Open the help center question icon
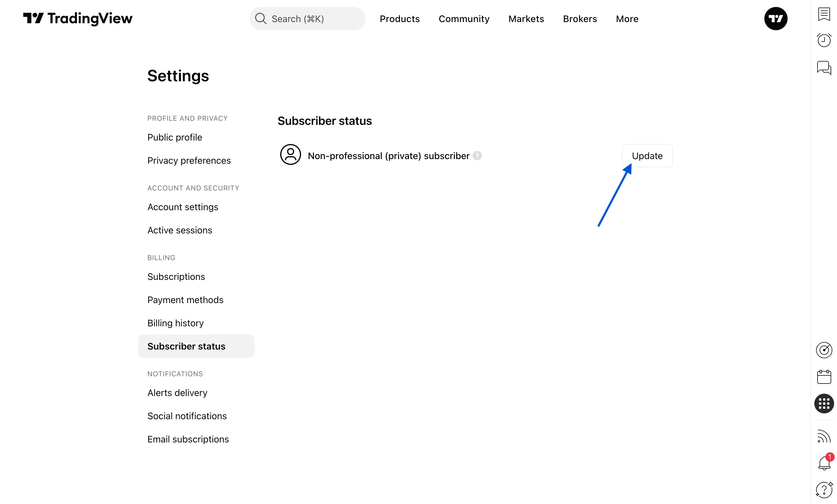This screenshot has height=504, width=837. pos(824,490)
